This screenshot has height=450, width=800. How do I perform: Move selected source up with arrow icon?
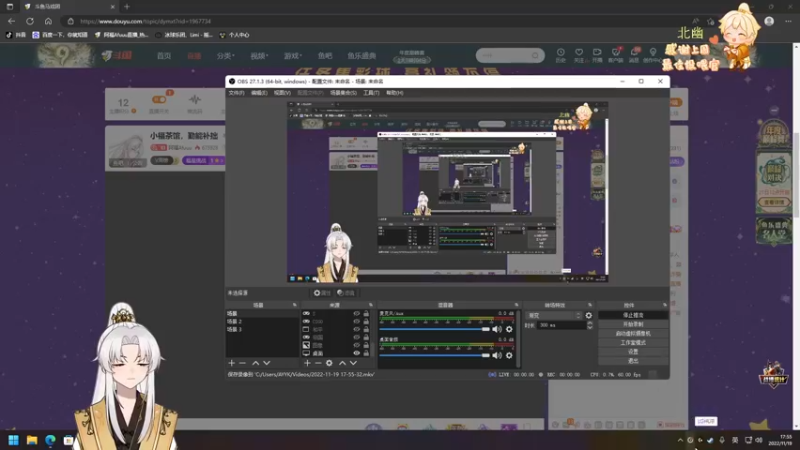pyautogui.click(x=342, y=363)
